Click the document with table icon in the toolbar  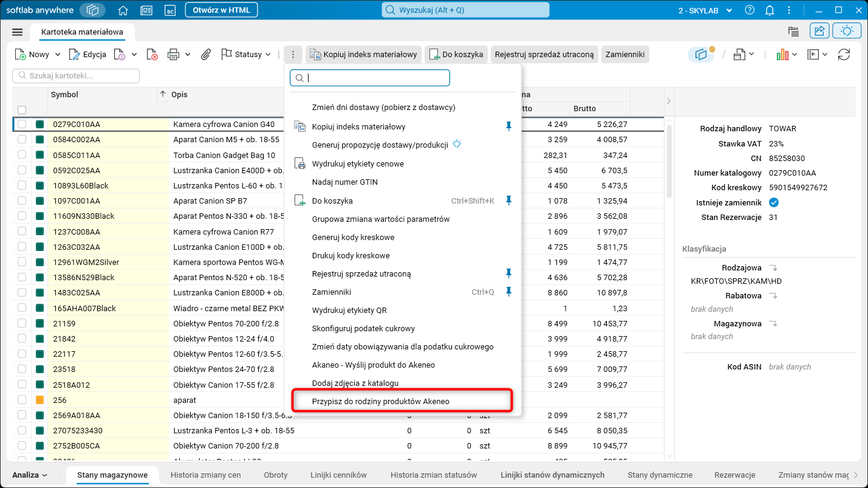tap(739, 55)
